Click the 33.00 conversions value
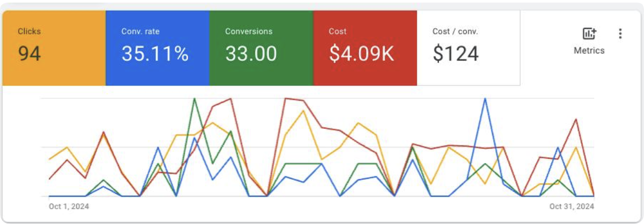This screenshot has width=644, height=224. click(251, 53)
